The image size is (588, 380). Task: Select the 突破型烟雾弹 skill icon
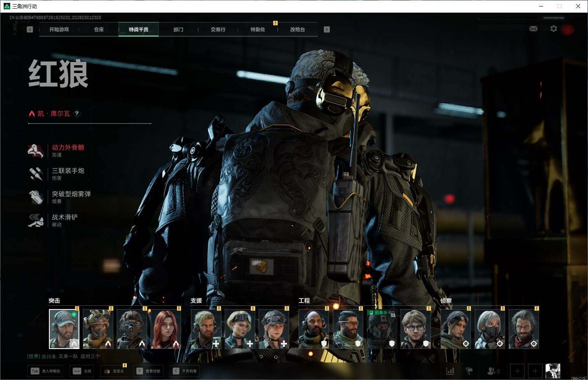click(x=36, y=197)
